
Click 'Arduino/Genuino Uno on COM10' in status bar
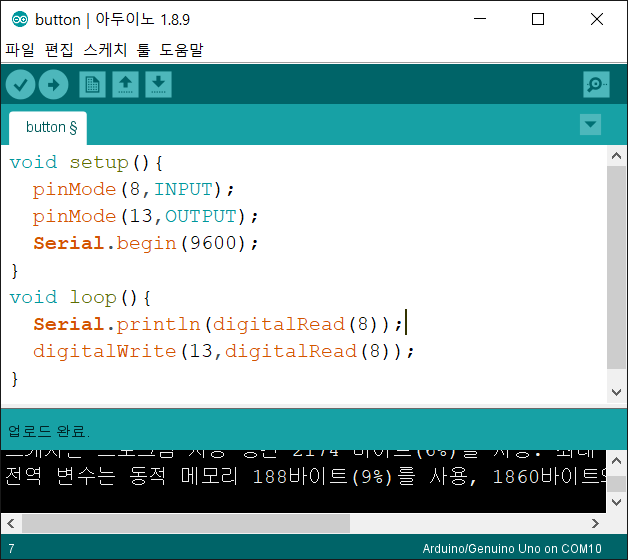coord(512,548)
